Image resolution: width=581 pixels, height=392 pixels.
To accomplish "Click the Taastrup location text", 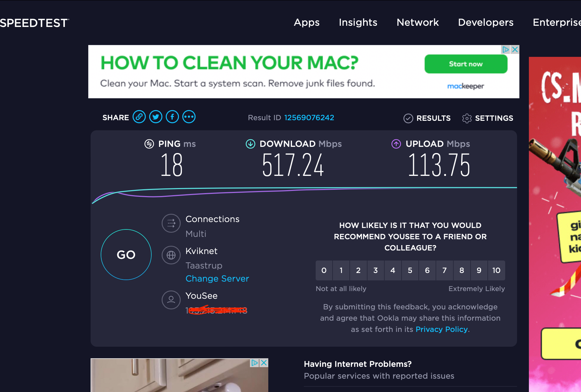I will click(204, 266).
